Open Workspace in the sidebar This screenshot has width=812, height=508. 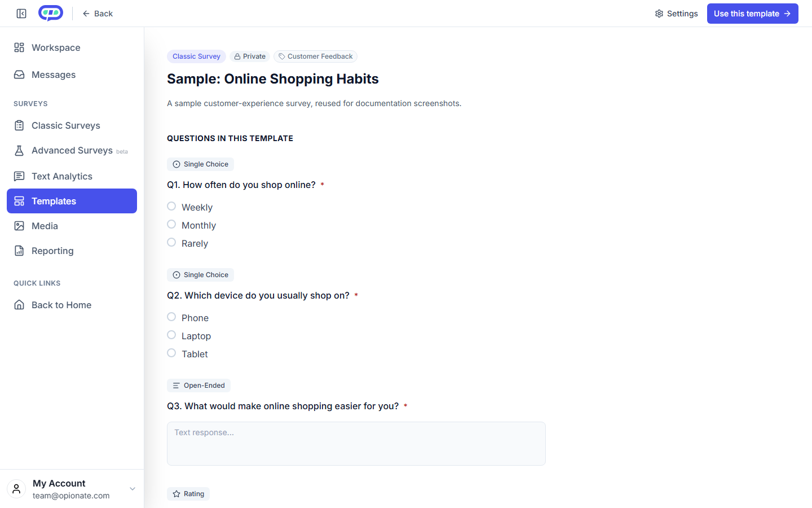72,47
